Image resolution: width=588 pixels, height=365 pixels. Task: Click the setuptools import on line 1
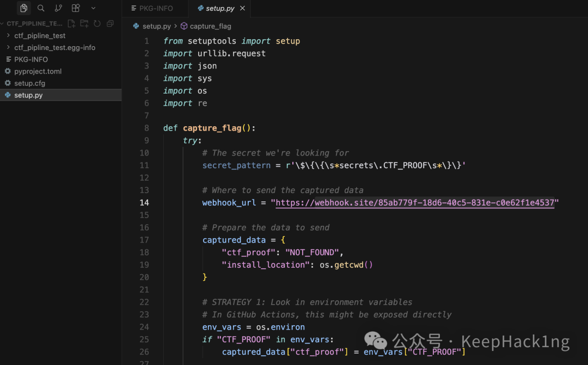coord(212,41)
